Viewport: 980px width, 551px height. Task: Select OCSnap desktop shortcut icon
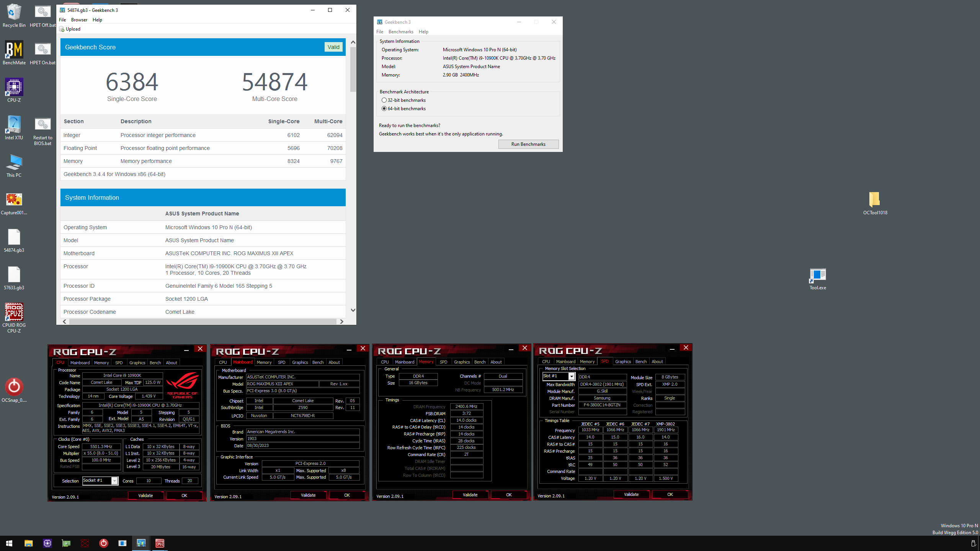pos(14,390)
